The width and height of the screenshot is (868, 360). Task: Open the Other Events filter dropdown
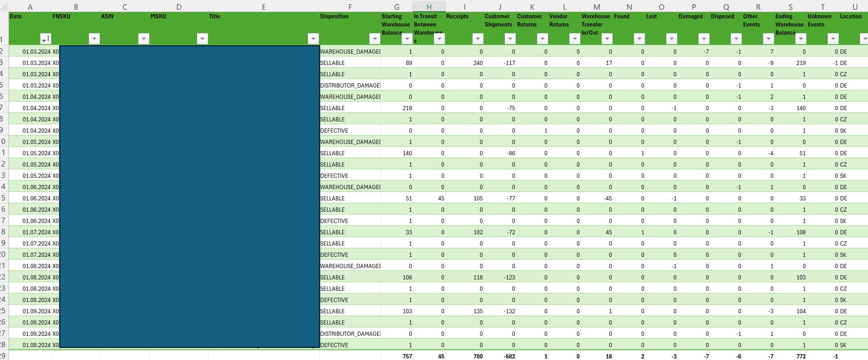point(768,39)
